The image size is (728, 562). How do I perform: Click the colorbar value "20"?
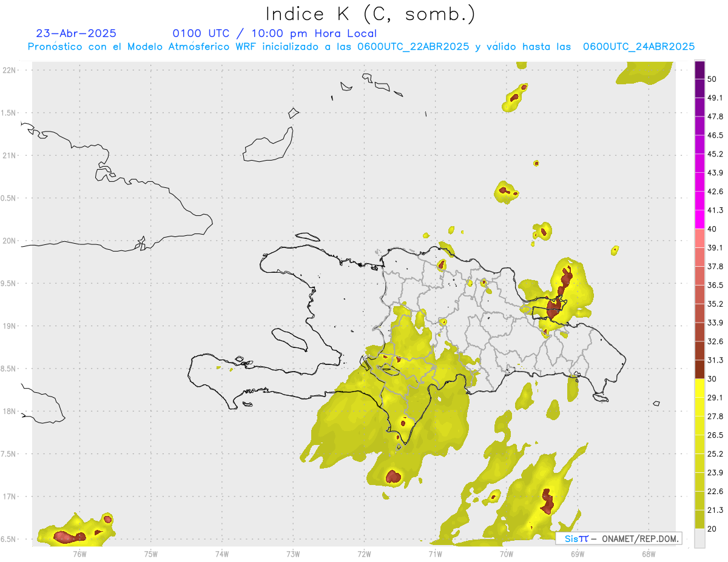pyautogui.click(x=712, y=529)
